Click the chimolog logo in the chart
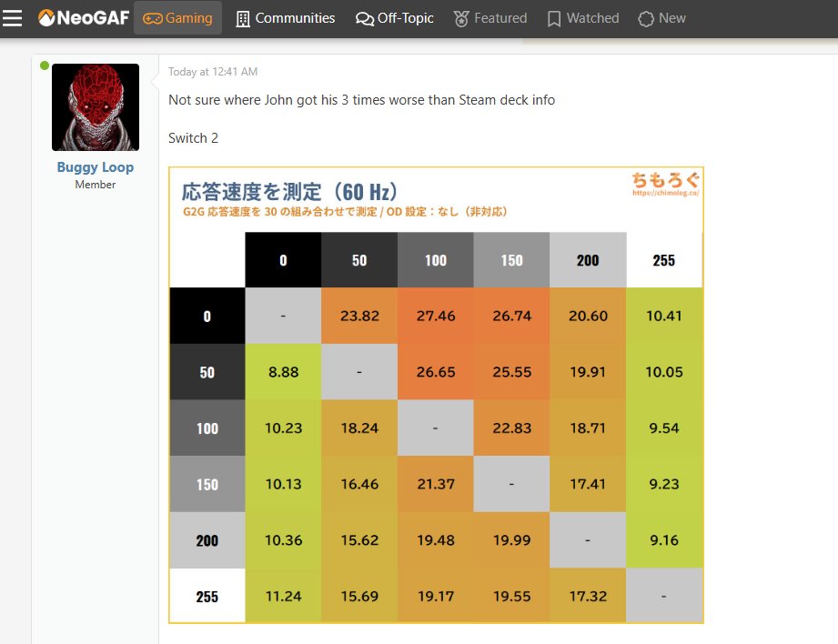Image resolution: width=838 pixels, height=644 pixels. (x=665, y=185)
